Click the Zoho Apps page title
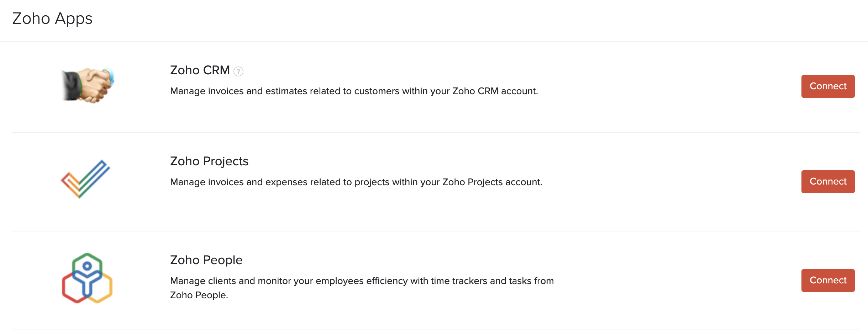 [x=53, y=18]
